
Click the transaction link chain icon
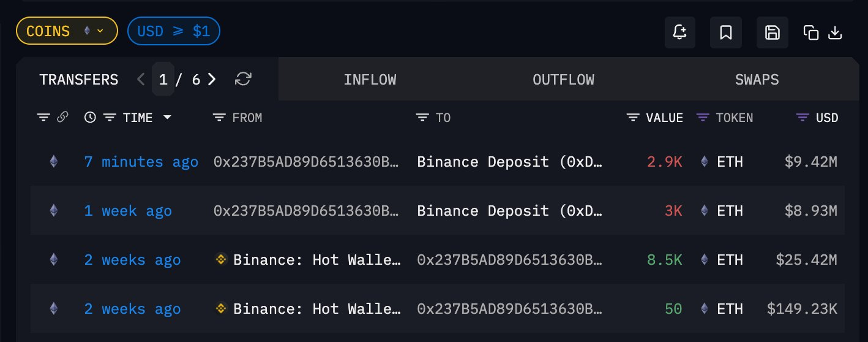(x=62, y=118)
